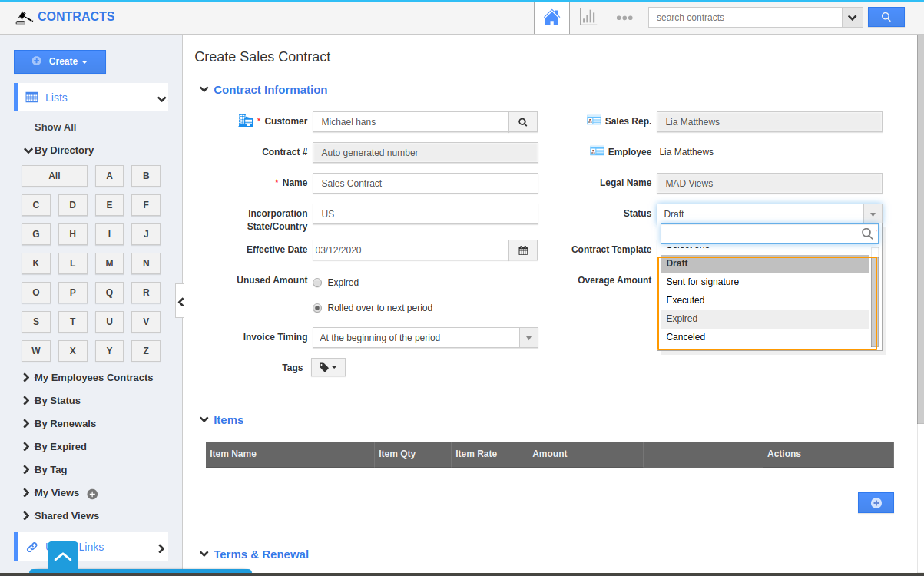The height and width of the screenshot is (576, 924).
Task: Click the Customer field Michael hans
Action: tap(410, 121)
